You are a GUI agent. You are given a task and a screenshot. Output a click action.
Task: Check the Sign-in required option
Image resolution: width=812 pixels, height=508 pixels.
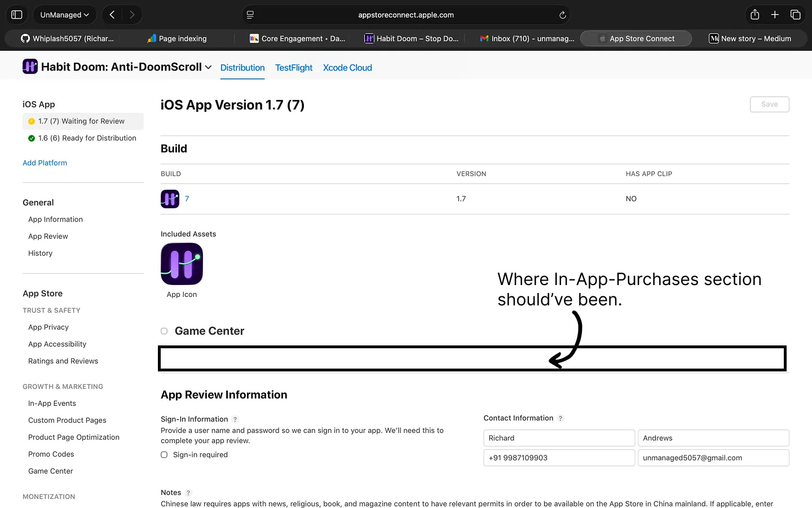coord(164,454)
